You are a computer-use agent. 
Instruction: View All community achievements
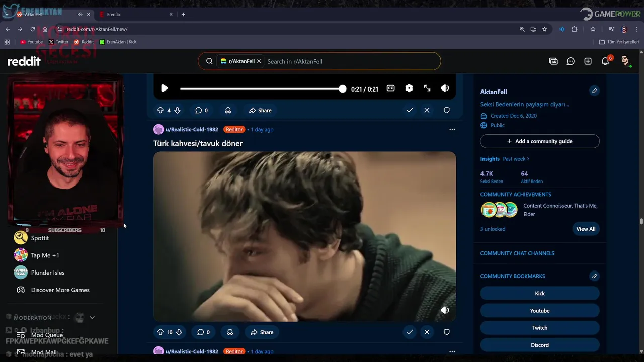(586, 229)
